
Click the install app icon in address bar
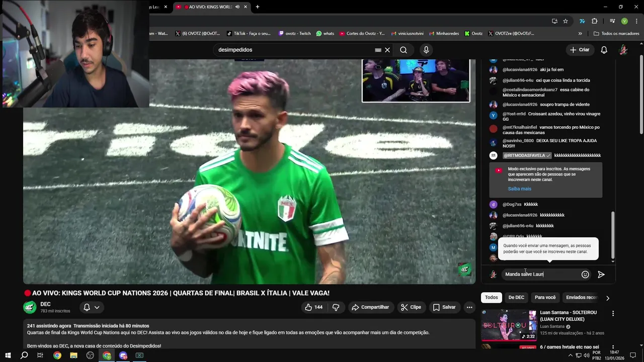[x=554, y=21]
